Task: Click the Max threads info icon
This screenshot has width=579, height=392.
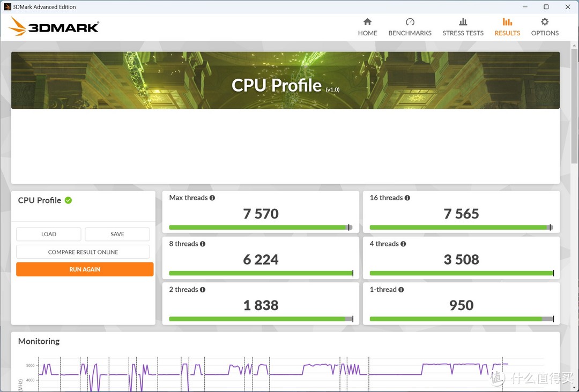Action: tap(212, 198)
